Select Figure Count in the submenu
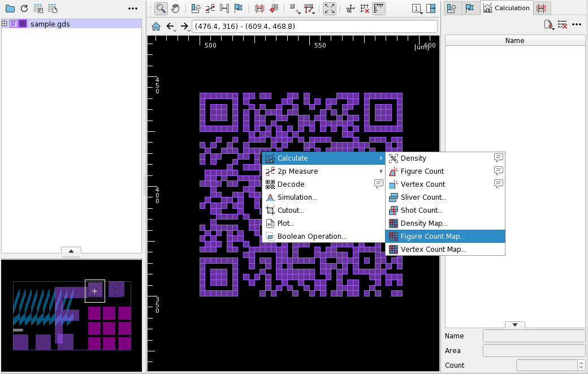This screenshot has width=588, height=374. (x=446, y=171)
